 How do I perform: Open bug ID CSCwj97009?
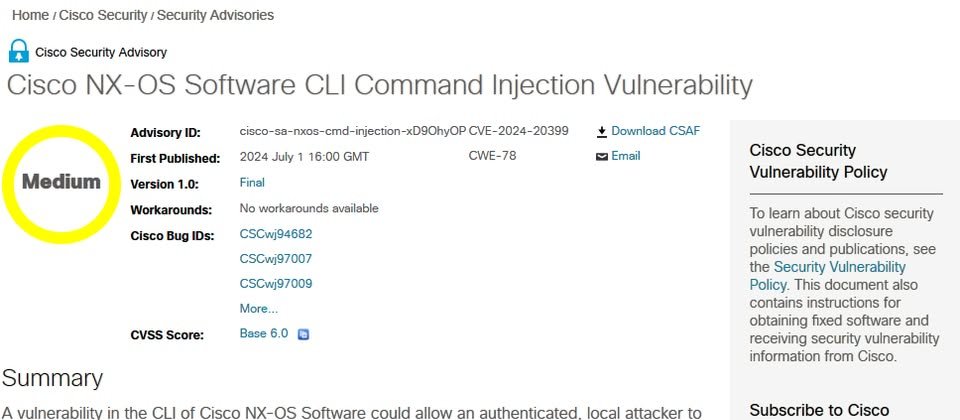coord(276,284)
